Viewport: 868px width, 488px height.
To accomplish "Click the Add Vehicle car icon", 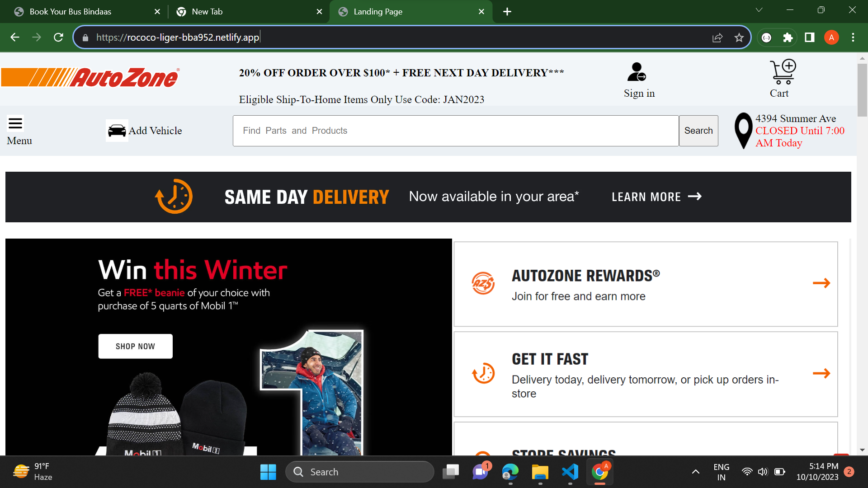I will pyautogui.click(x=117, y=131).
